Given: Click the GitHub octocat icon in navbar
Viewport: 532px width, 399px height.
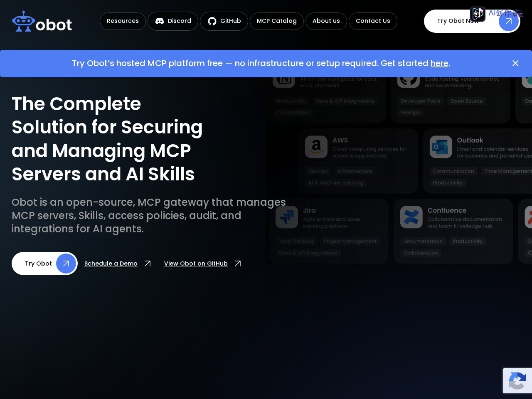Looking at the screenshot, I should click(x=212, y=21).
